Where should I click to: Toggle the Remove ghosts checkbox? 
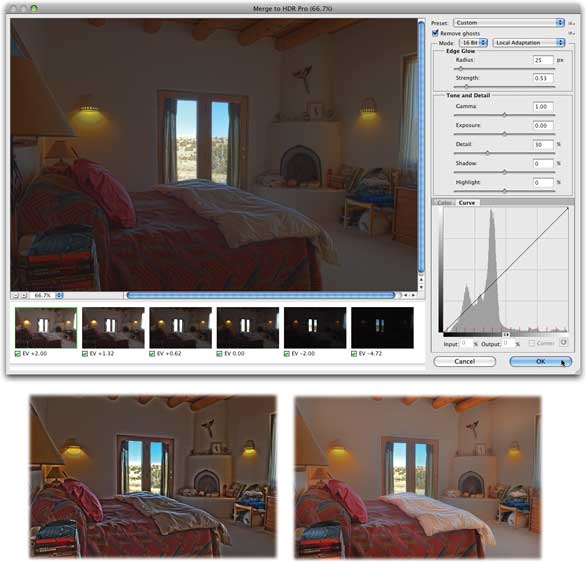pyautogui.click(x=435, y=33)
